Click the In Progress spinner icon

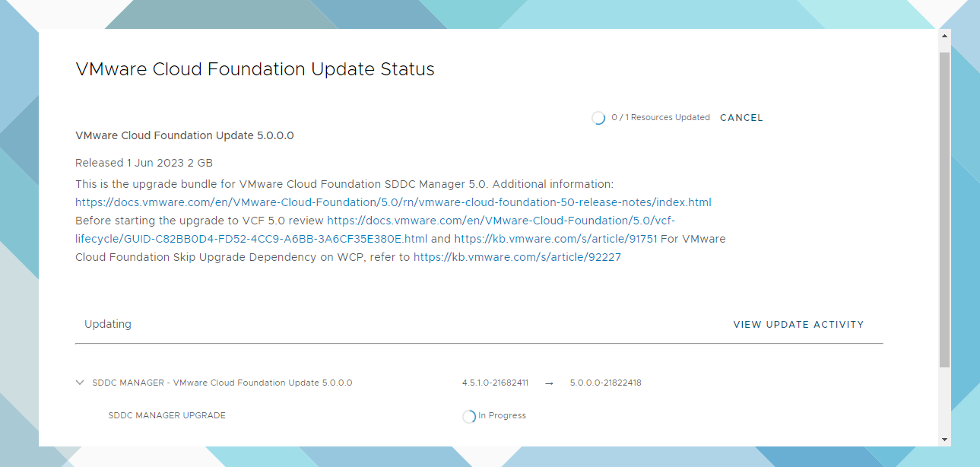tap(469, 416)
